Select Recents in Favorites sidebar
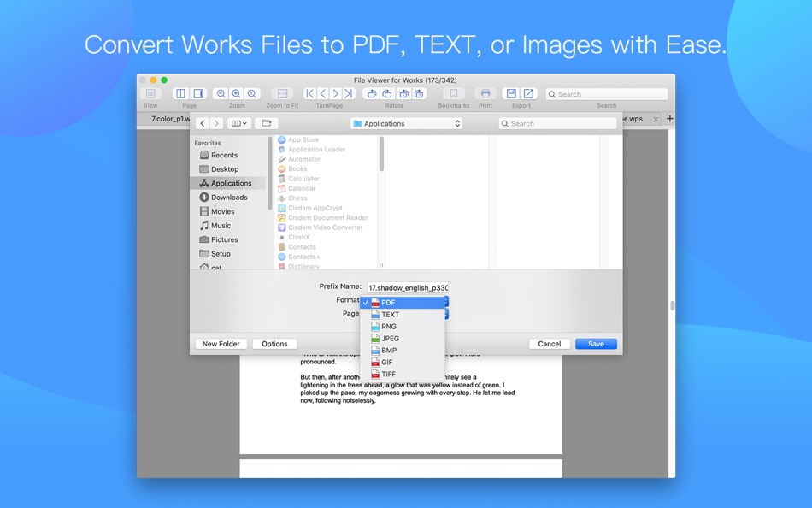The width and height of the screenshot is (812, 508). pos(224,155)
